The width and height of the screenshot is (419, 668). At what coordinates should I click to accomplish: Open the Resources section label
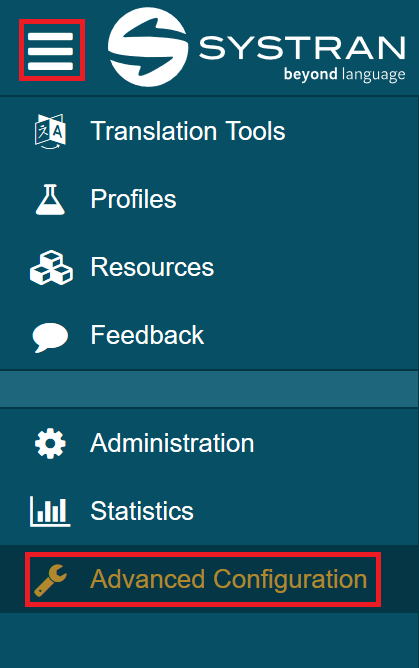[152, 267]
